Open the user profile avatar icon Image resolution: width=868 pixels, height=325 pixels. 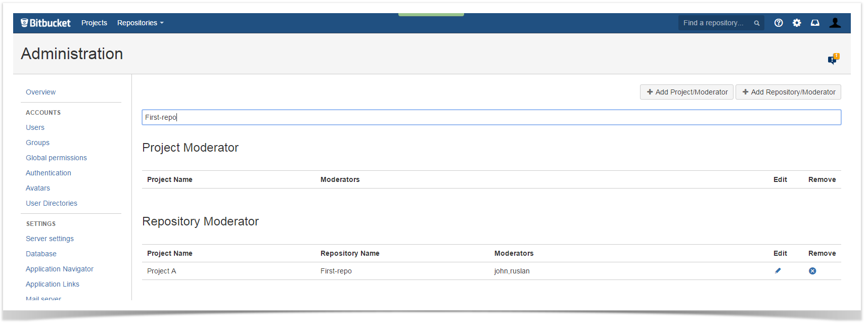pyautogui.click(x=835, y=23)
